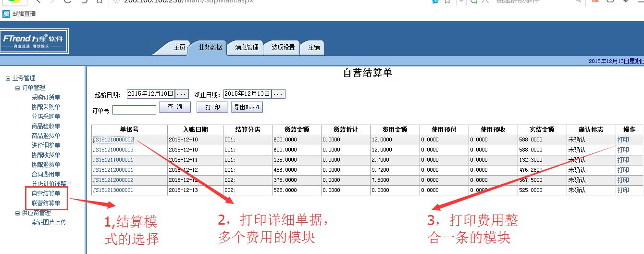Click the 费用金额 column header
The height and width of the screenshot is (254, 644).
pyautogui.click(x=395, y=130)
